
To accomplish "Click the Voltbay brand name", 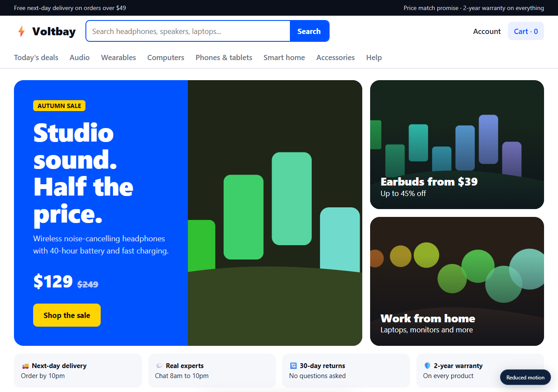I will coord(54,31).
